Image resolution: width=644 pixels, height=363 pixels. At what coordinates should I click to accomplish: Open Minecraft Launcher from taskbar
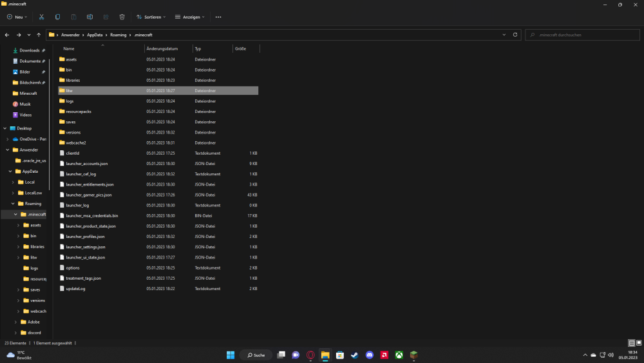coord(413,355)
